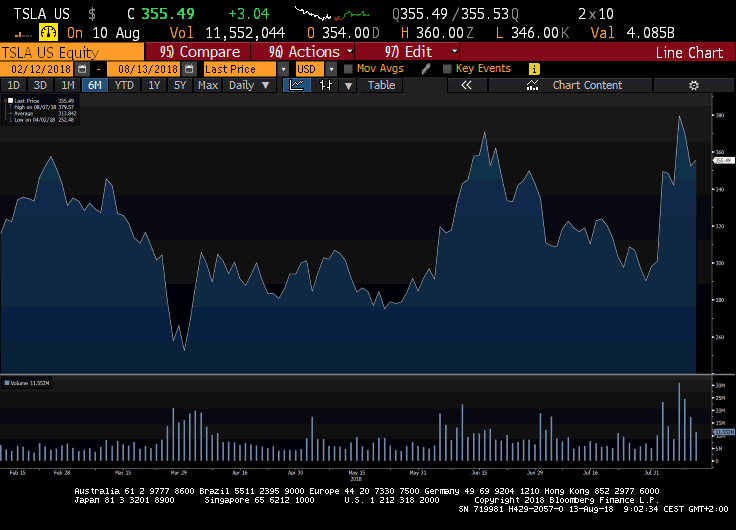Viewport: 736px width, 530px height.
Task: Click the May 15 date axis label
Action: [356, 473]
